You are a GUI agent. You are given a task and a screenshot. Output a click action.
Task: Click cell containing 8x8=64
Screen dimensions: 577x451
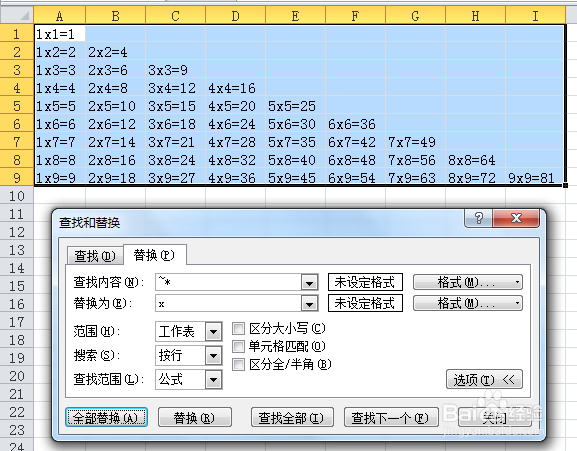point(475,160)
